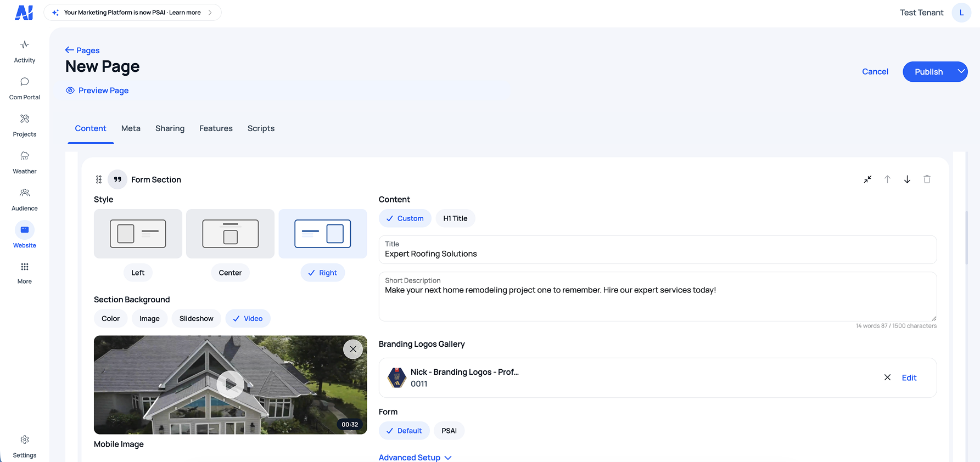Set section background to Color
Image resolution: width=980 pixels, height=462 pixels.
[x=110, y=319]
